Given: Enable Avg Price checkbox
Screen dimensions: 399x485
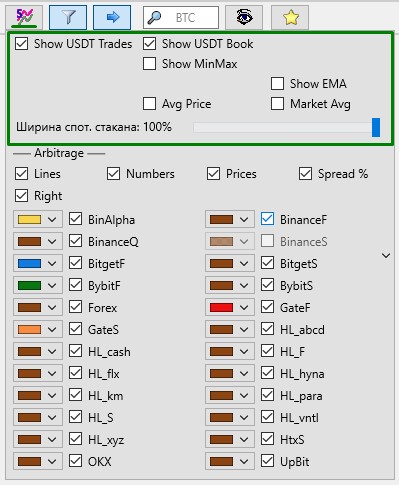Looking at the screenshot, I should 149,104.
